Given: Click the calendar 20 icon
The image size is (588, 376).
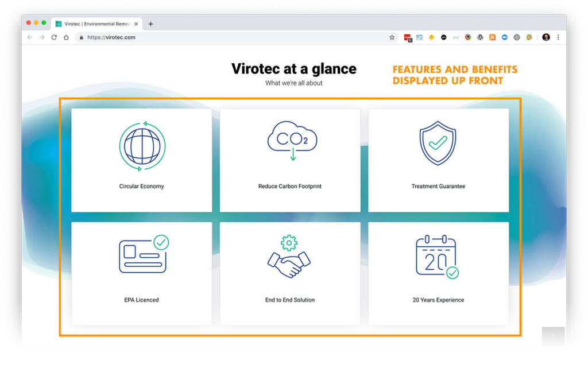Looking at the screenshot, I should (437, 257).
